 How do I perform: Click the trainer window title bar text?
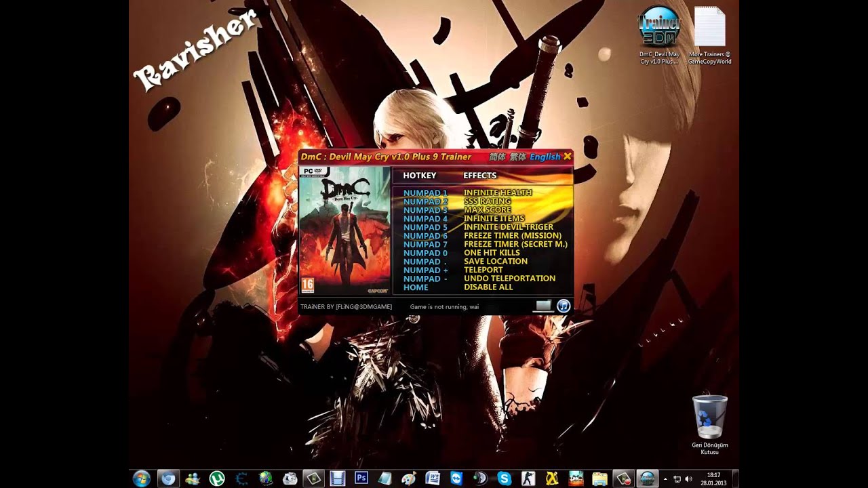tap(386, 157)
